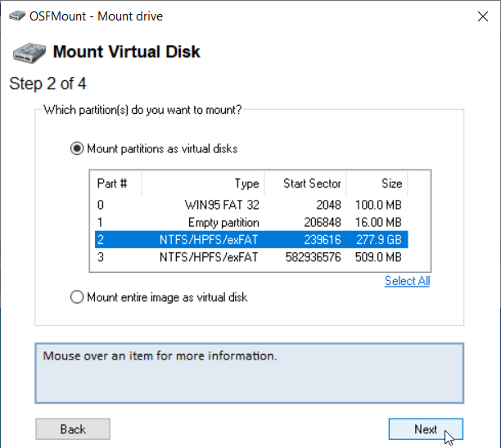Choose partition 0 WIN95 FAT 32 row

[x=251, y=205]
